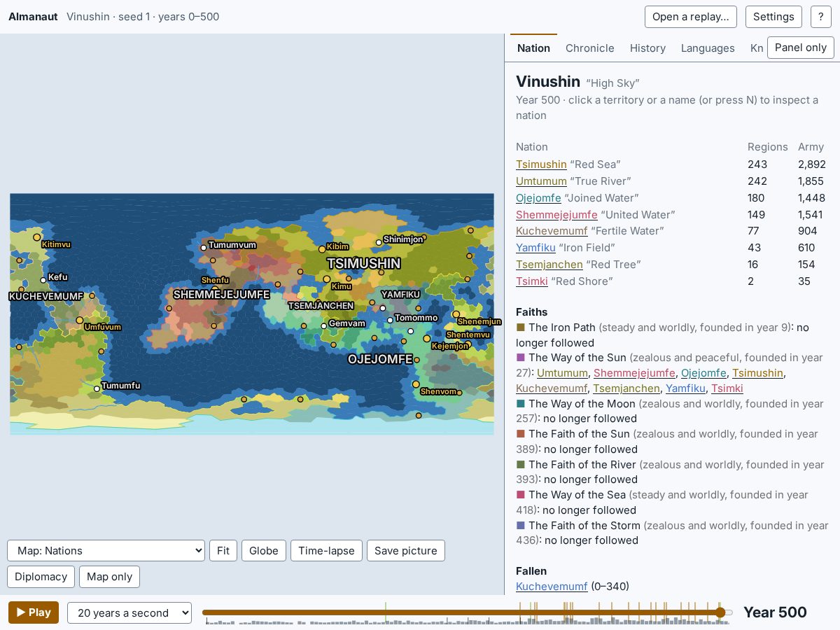Open the Tsemjanchen "Red Tree" nation link

coord(549,265)
